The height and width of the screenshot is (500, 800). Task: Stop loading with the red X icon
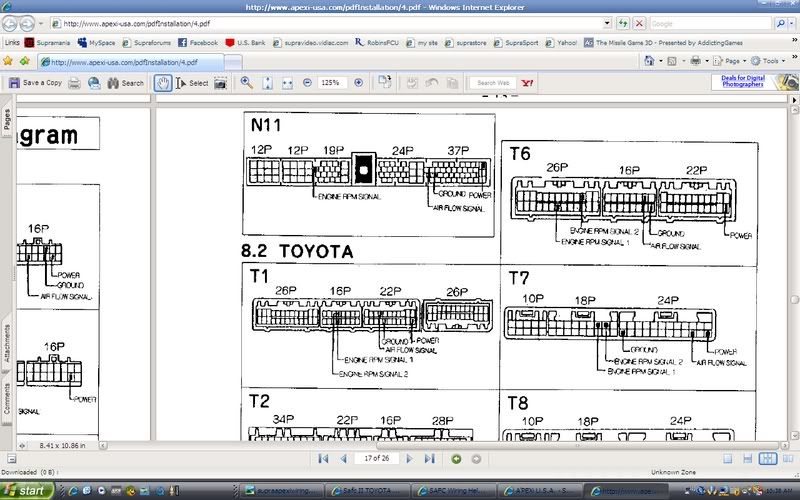639,23
